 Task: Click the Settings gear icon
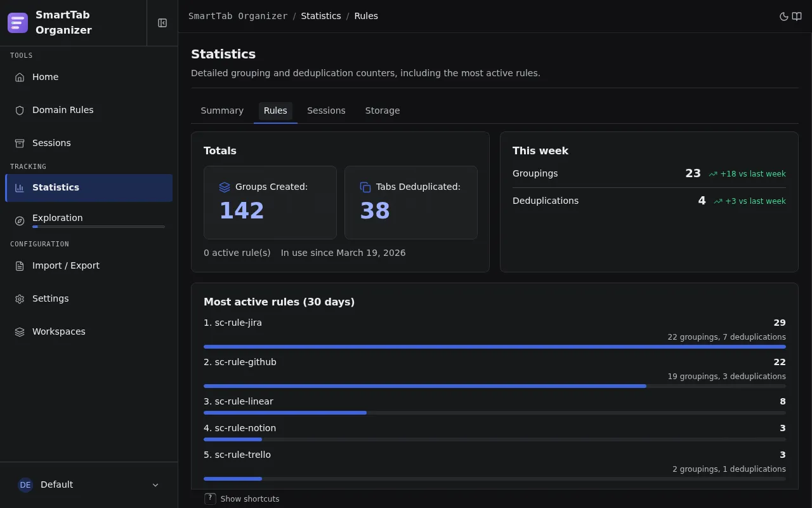[20, 298]
